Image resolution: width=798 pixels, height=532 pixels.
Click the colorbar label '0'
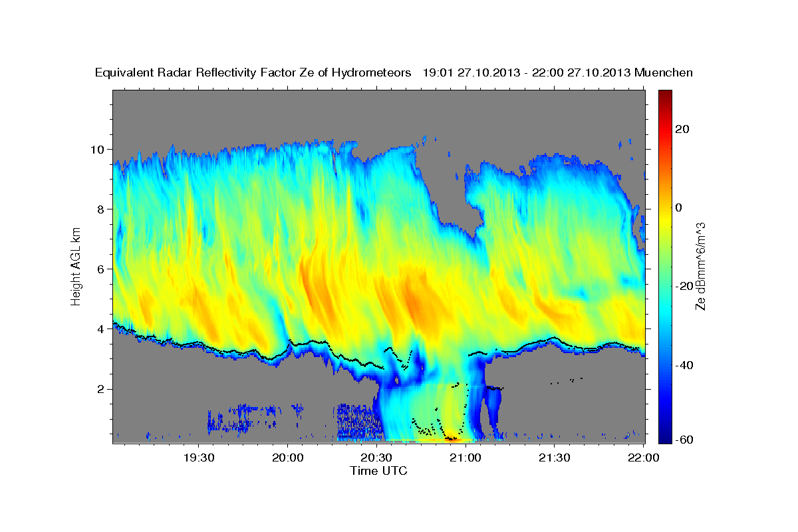click(x=680, y=207)
